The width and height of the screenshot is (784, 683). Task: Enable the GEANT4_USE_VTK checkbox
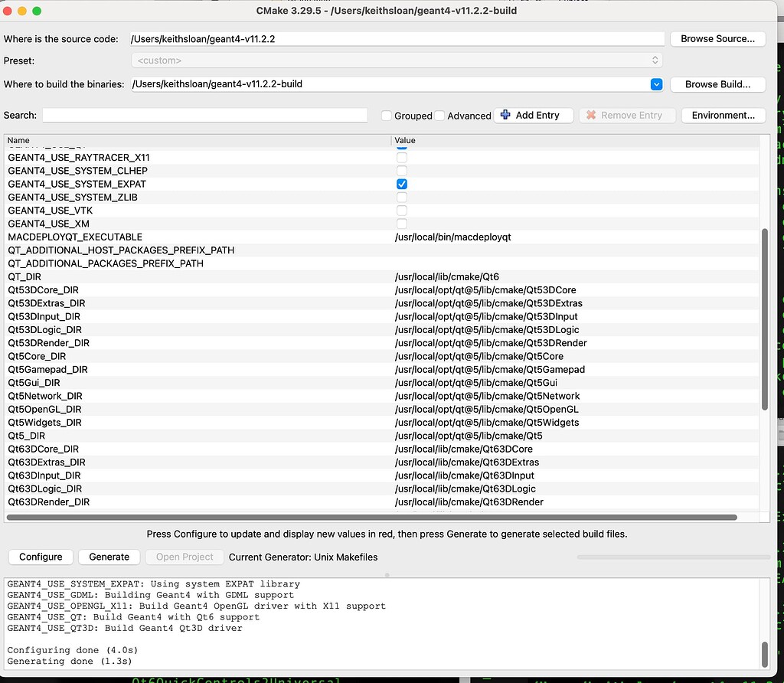point(401,211)
